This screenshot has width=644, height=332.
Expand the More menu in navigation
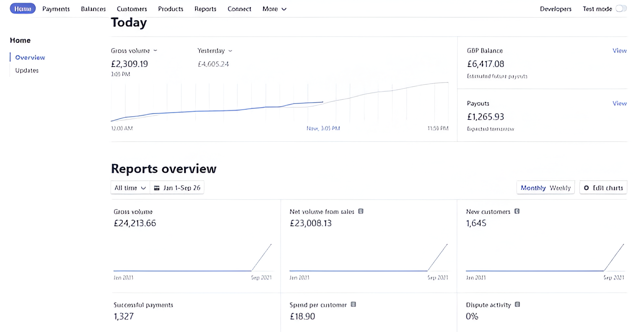click(x=274, y=9)
